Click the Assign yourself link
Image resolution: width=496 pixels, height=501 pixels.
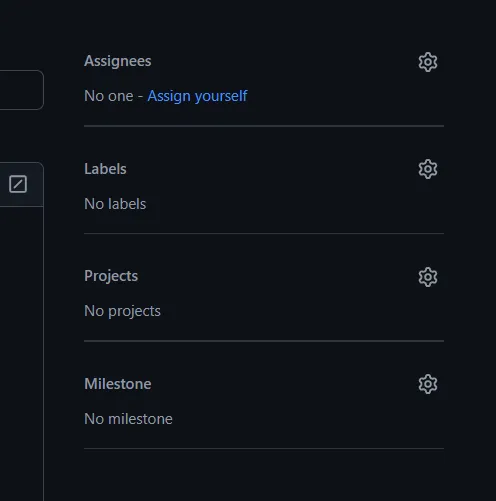pos(197,96)
